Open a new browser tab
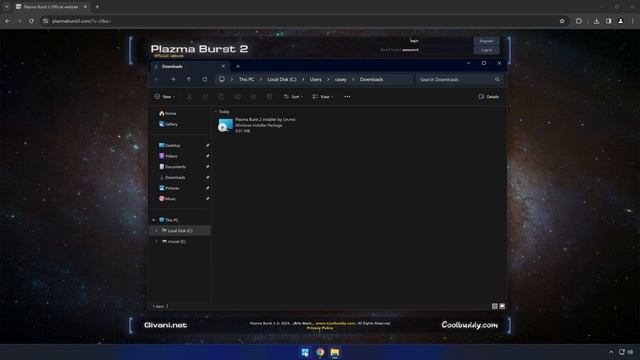 pos(97,7)
